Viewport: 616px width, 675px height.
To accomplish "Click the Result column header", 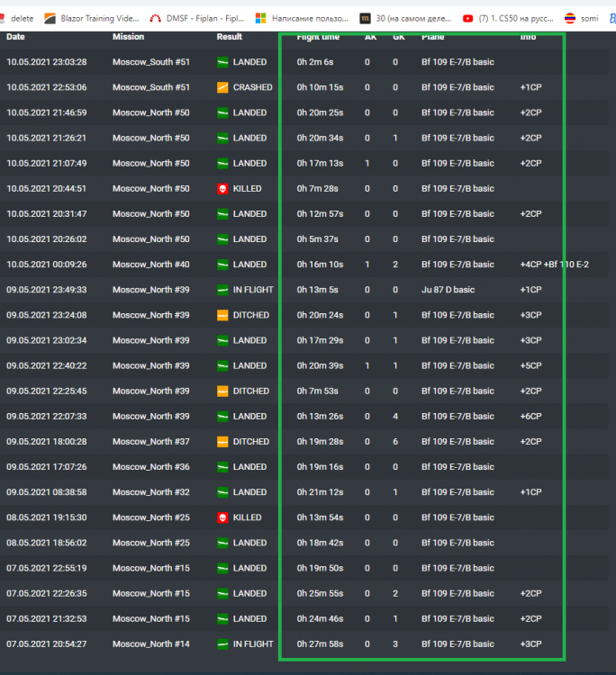I will (229, 37).
